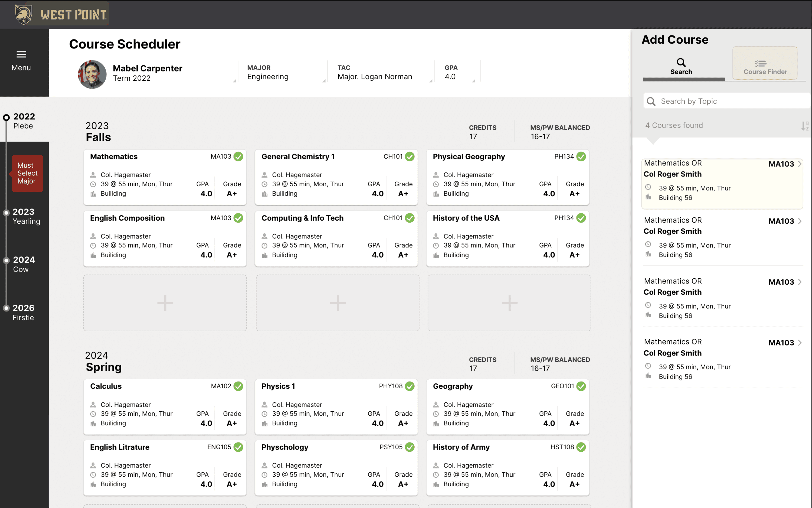Image resolution: width=812 pixels, height=508 pixels.
Task: Click plus icon in first empty course slot
Action: point(165,303)
